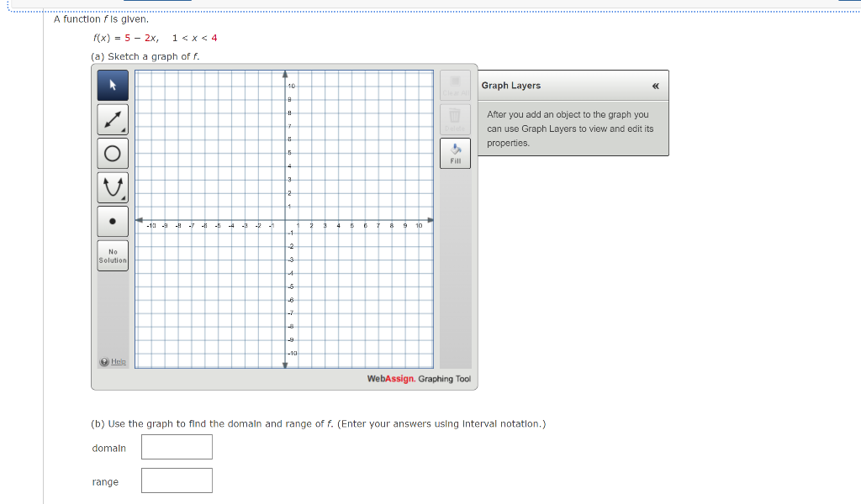Screen dimensions: 861x504
Task: Click the WebAssign Graphing Tool label
Action: tap(419, 379)
